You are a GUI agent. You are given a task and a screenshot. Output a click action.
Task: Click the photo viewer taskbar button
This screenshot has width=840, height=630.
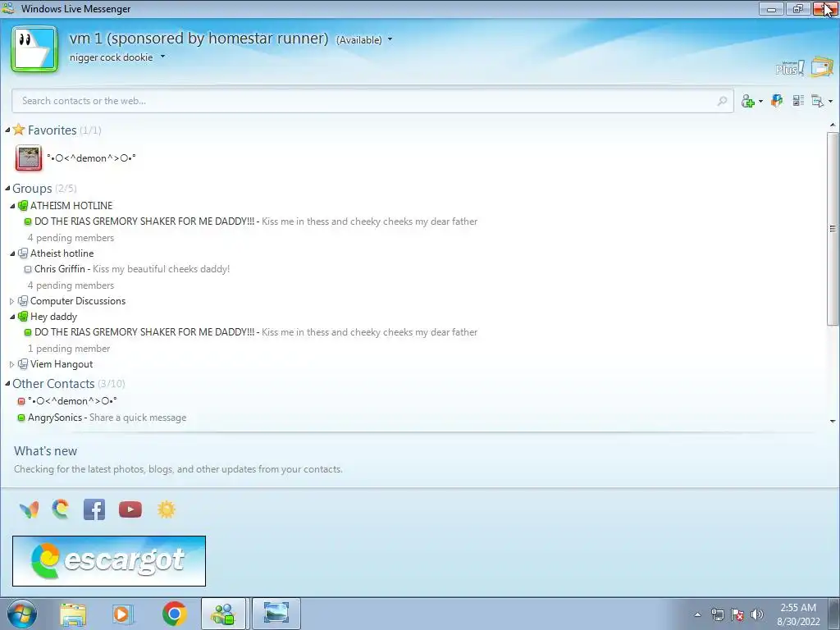point(276,614)
